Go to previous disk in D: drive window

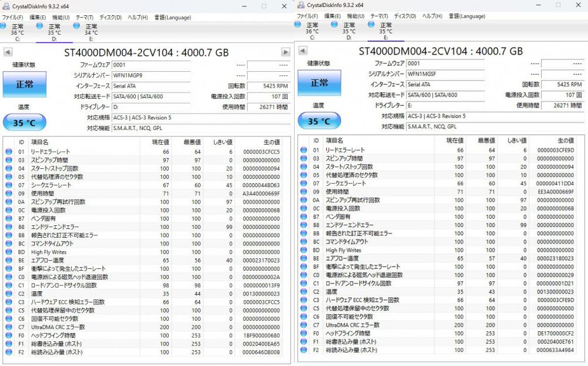[x=8, y=52]
